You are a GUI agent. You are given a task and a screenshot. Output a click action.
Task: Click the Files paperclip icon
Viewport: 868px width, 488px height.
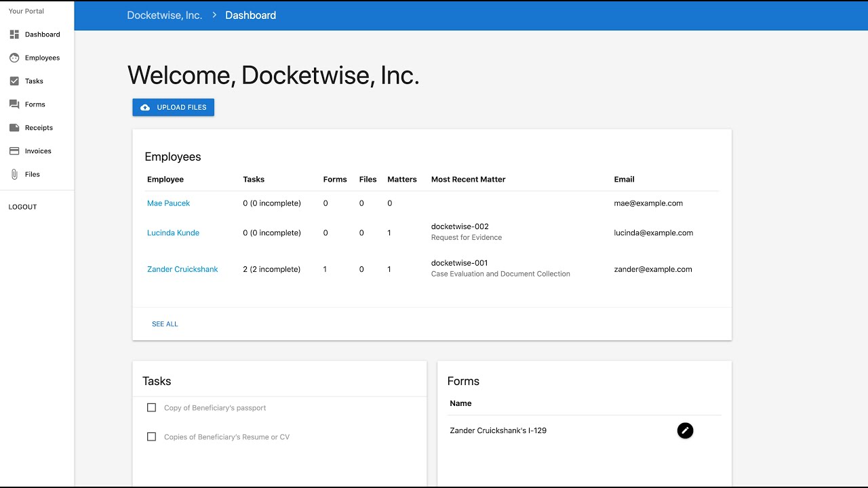coord(14,174)
